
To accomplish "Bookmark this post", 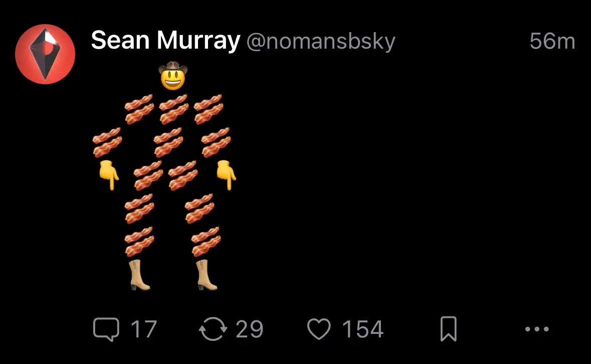I will click(x=449, y=329).
